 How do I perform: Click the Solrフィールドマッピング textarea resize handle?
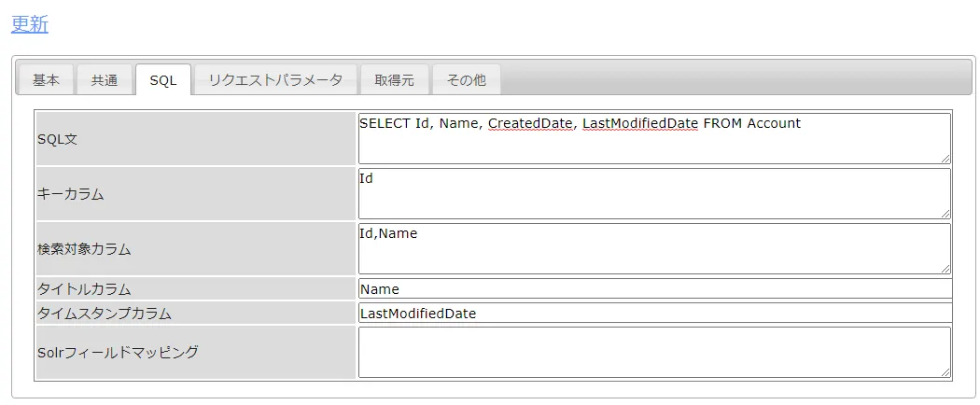[945, 372]
